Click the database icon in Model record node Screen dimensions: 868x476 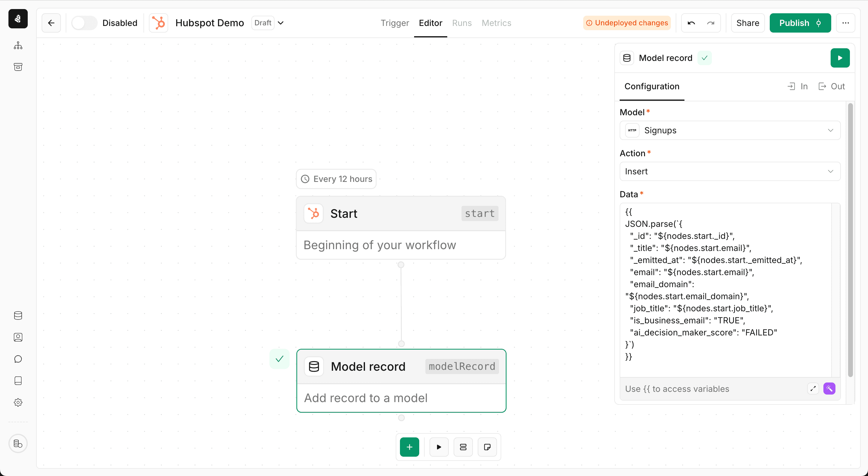pyautogui.click(x=314, y=367)
